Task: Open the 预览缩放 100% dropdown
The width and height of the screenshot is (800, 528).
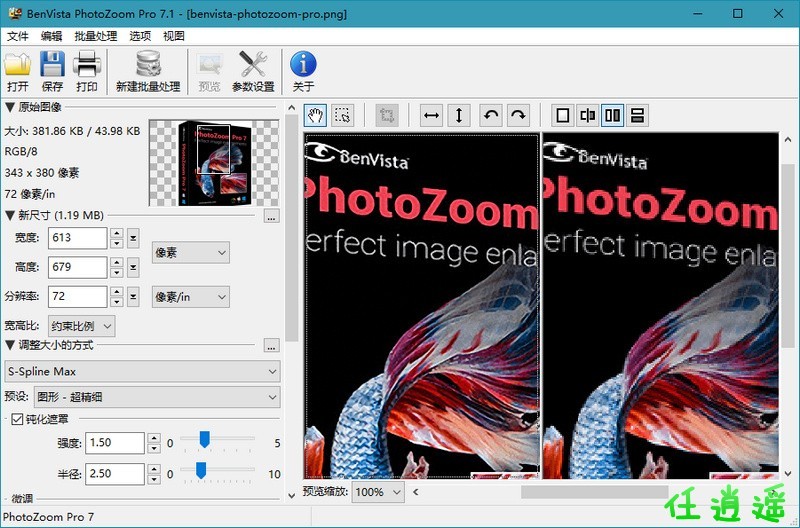Action: coord(378,492)
